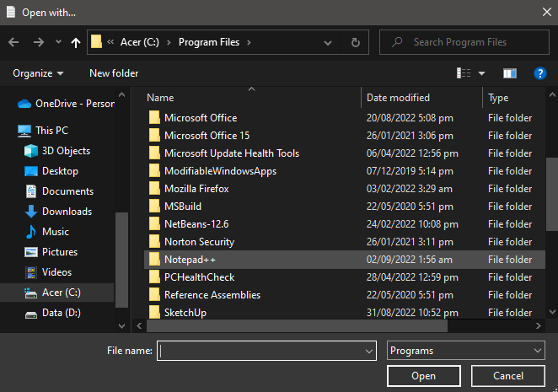This screenshot has width=558, height=392.
Task: Close the Open with dialog
Action: (x=547, y=12)
